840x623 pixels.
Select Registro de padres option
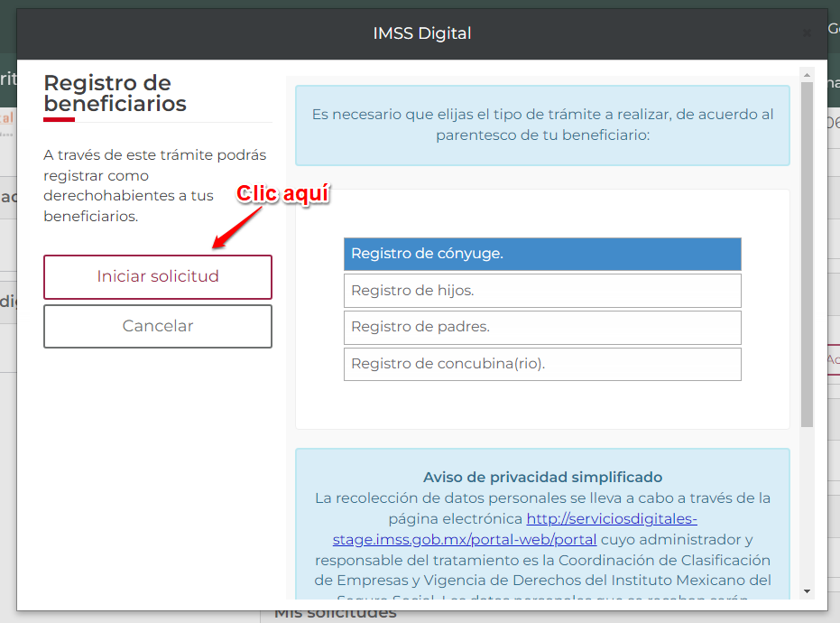click(x=542, y=327)
